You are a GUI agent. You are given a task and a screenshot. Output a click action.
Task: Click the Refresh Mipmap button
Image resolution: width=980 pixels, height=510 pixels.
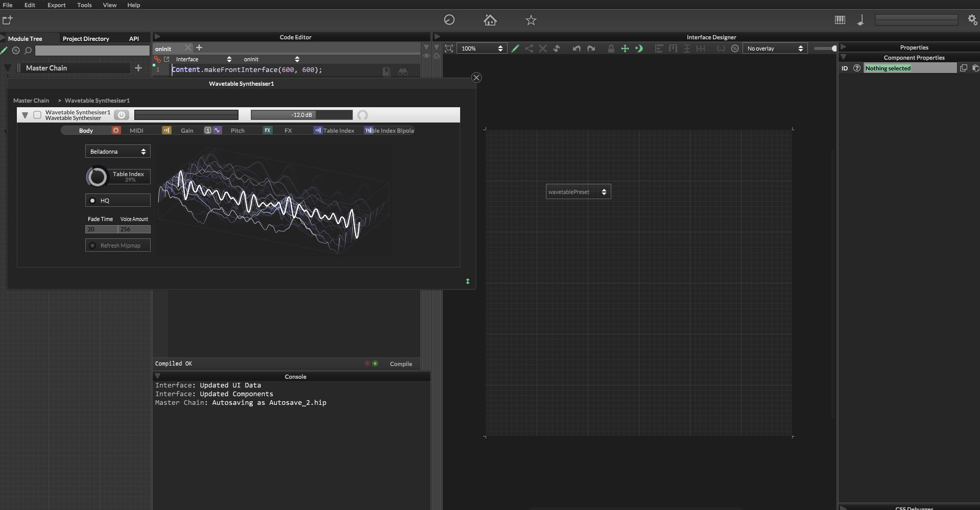pyautogui.click(x=117, y=246)
